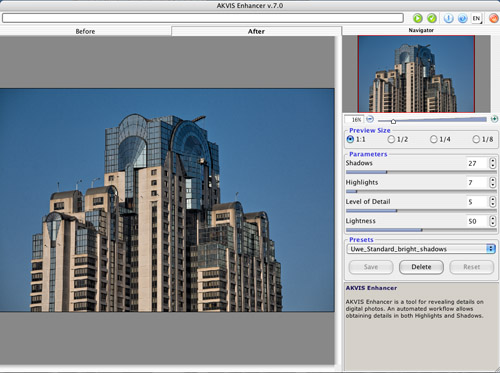The width and height of the screenshot is (500, 373).
Task: Click the Delete preset button
Action: 421,267
